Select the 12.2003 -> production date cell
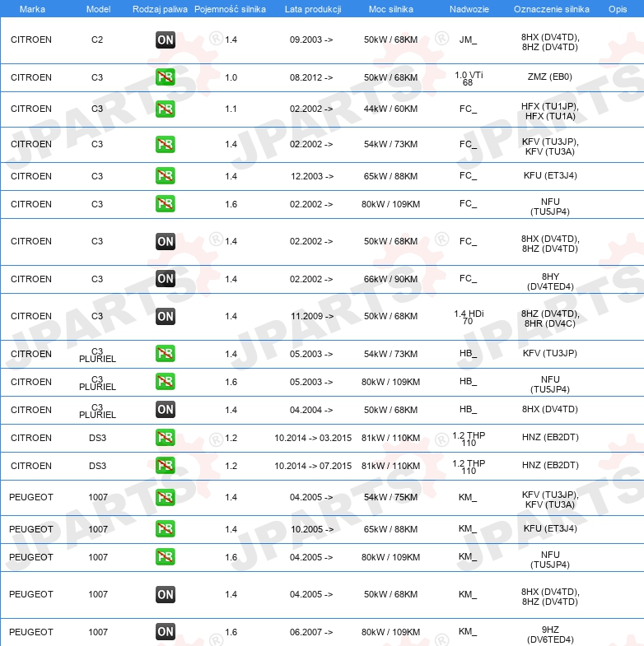This screenshot has width=644, height=646. 312,176
